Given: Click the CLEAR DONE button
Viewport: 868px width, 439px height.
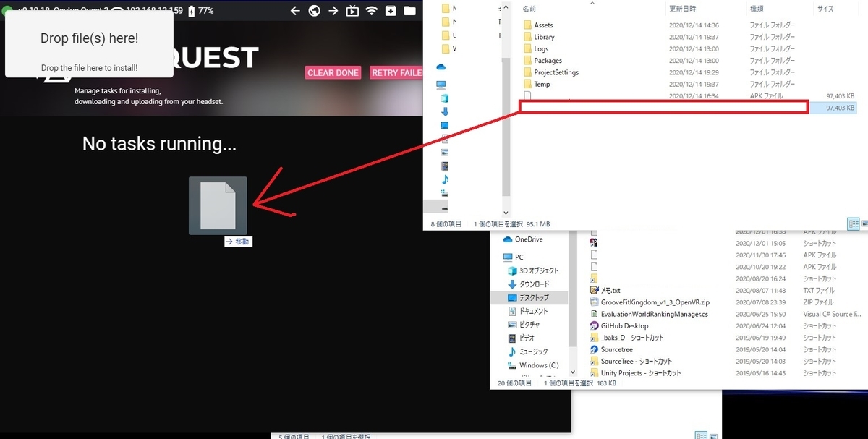Looking at the screenshot, I should (x=333, y=73).
